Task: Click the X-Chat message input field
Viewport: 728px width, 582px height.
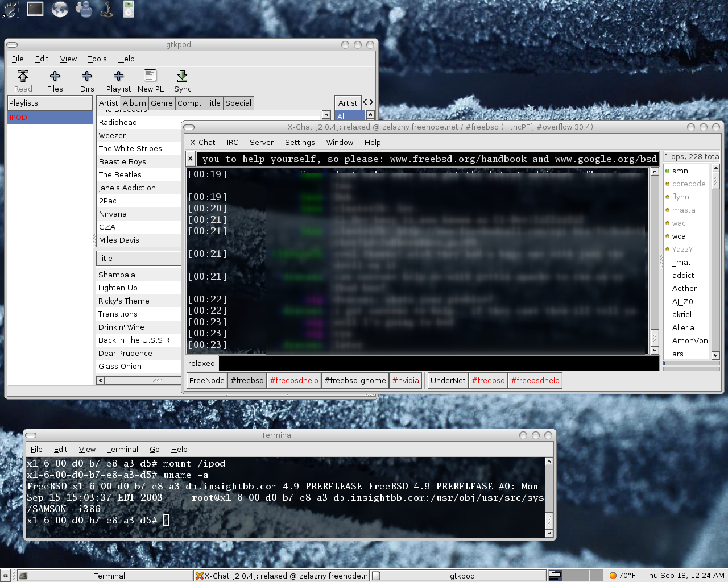Action: (438, 364)
